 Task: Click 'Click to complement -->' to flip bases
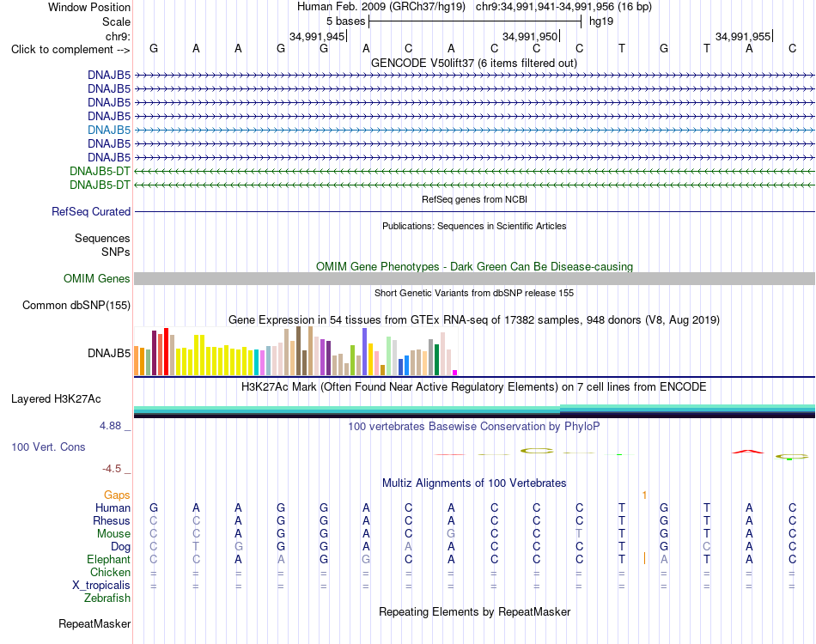[70, 50]
